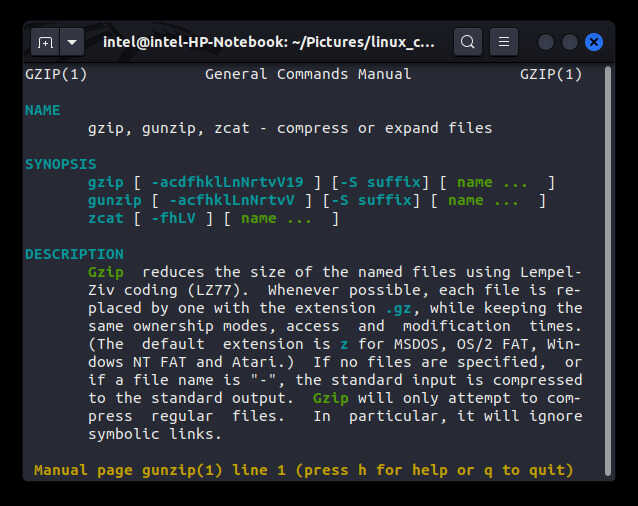
Task: Open the terminal search tool
Action: coord(468,41)
